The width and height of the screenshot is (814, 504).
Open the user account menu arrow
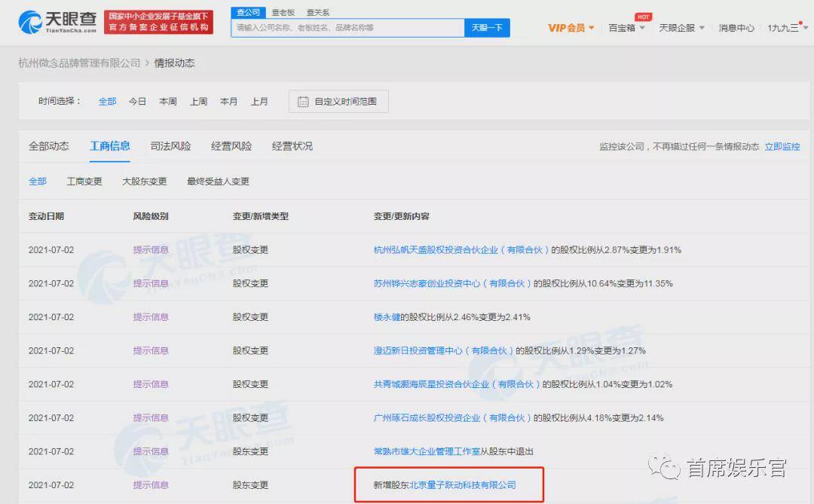click(x=806, y=28)
